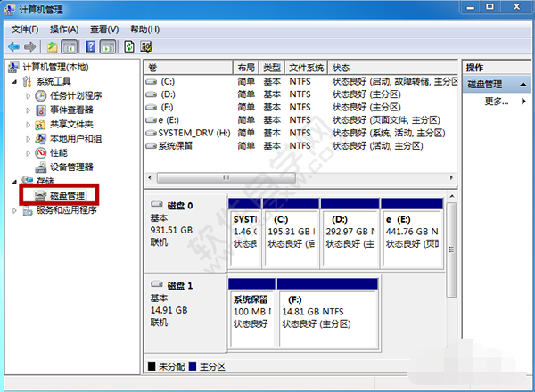Collapse the 系统工具 tree node
The image size is (535, 392).
click(x=14, y=82)
